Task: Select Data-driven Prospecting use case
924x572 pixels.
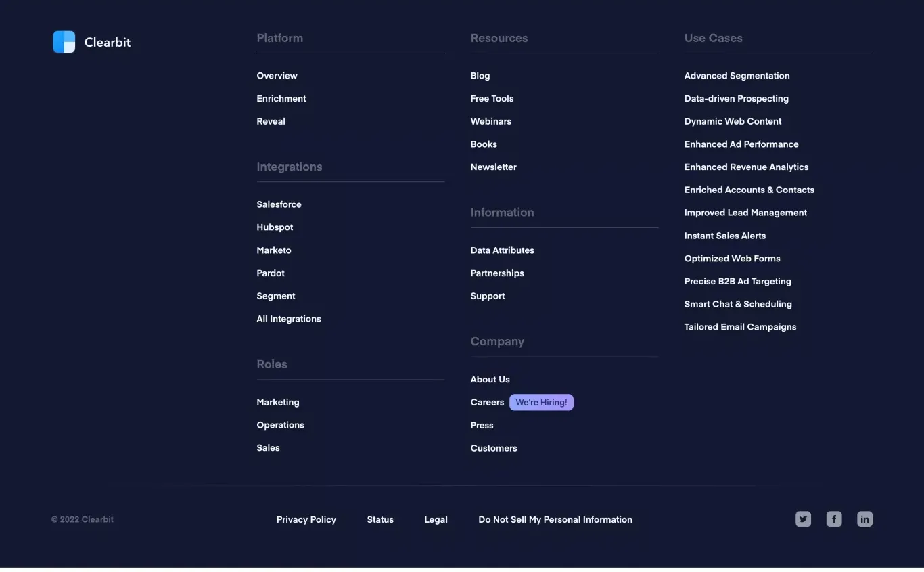Action: click(x=737, y=99)
